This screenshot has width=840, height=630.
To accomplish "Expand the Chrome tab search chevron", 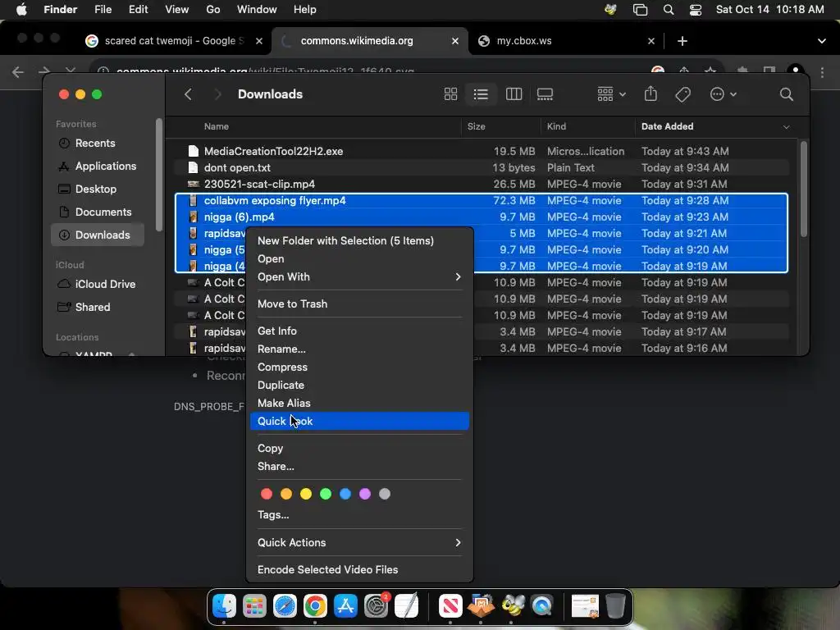I will point(821,41).
